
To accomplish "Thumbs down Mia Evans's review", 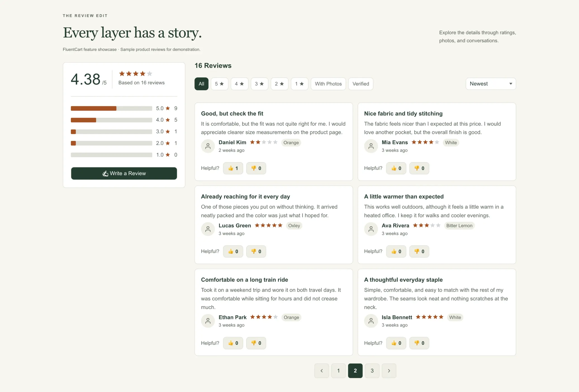I will pyautogui.click(x=419, y=168).
